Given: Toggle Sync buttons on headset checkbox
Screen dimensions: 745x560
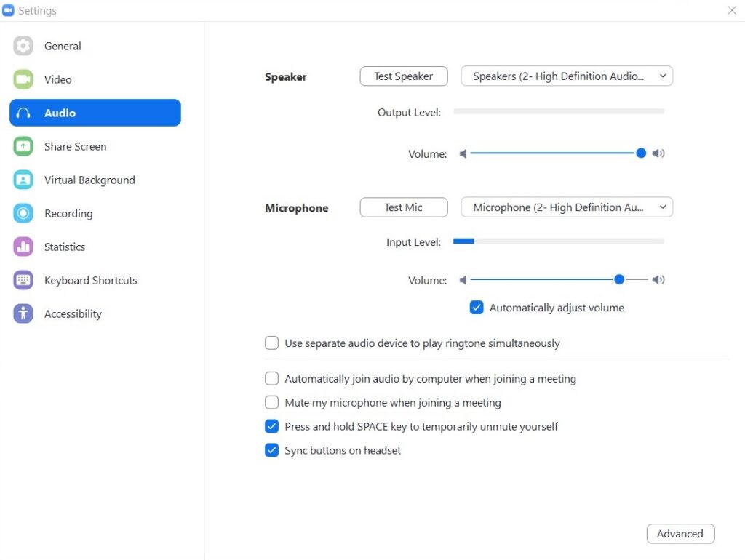Looking at the screenshot, I should tap(272, 450).
